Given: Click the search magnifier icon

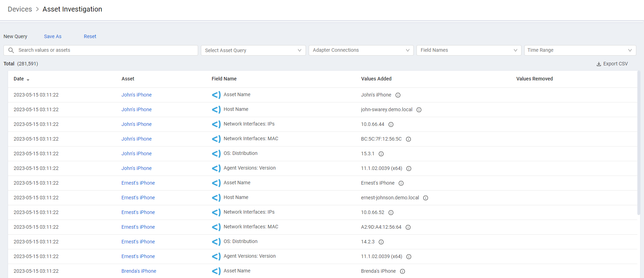Looking at the screenshot, I should tap(11, 50).
